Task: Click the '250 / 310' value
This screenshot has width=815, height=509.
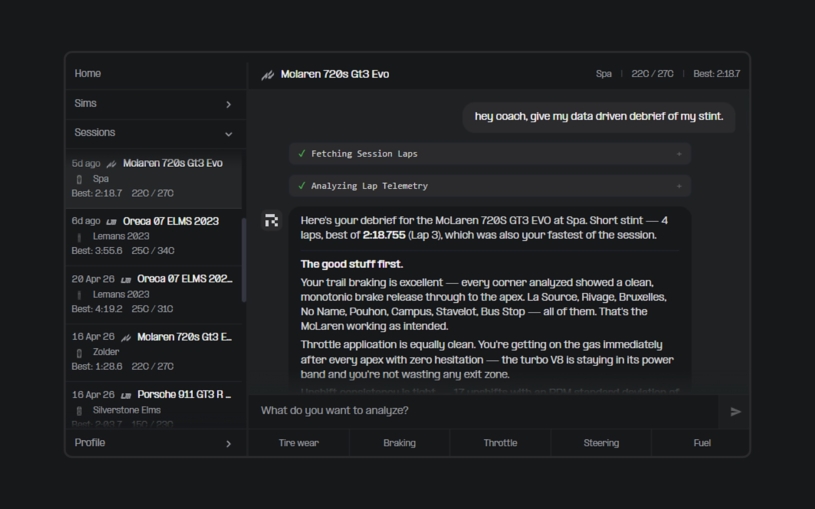Action: click(152, 309)
